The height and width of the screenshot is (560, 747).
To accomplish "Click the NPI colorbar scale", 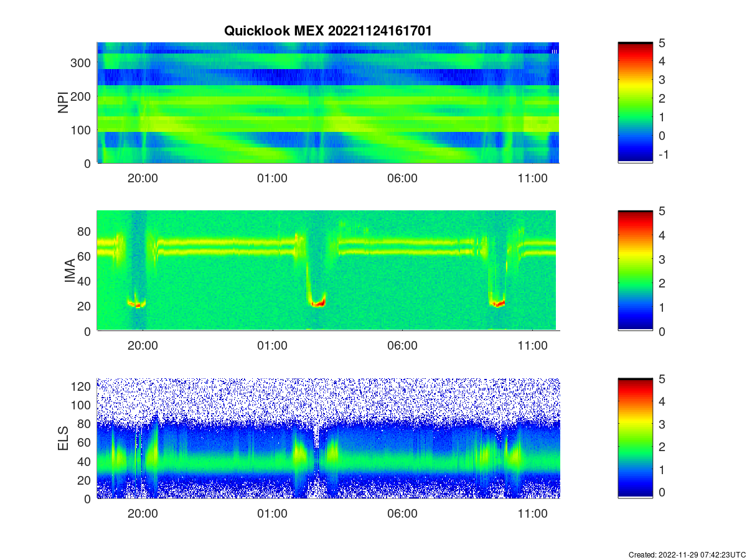I will (635, 103).
